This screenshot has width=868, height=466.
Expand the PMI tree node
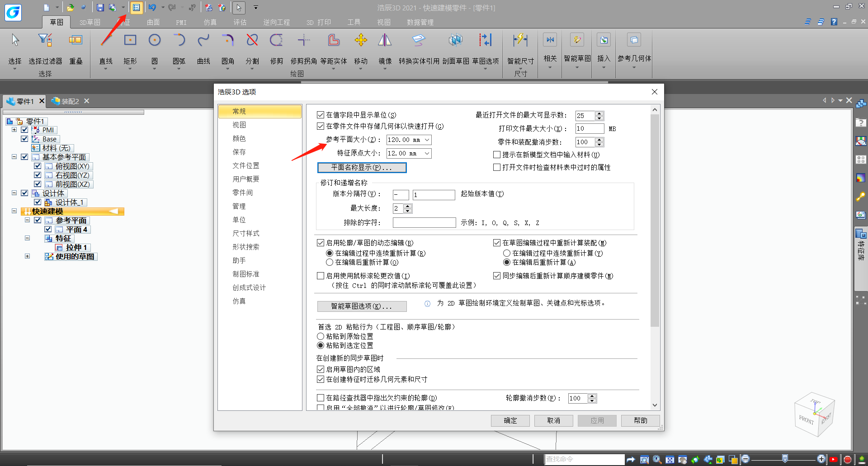point(14,130)
